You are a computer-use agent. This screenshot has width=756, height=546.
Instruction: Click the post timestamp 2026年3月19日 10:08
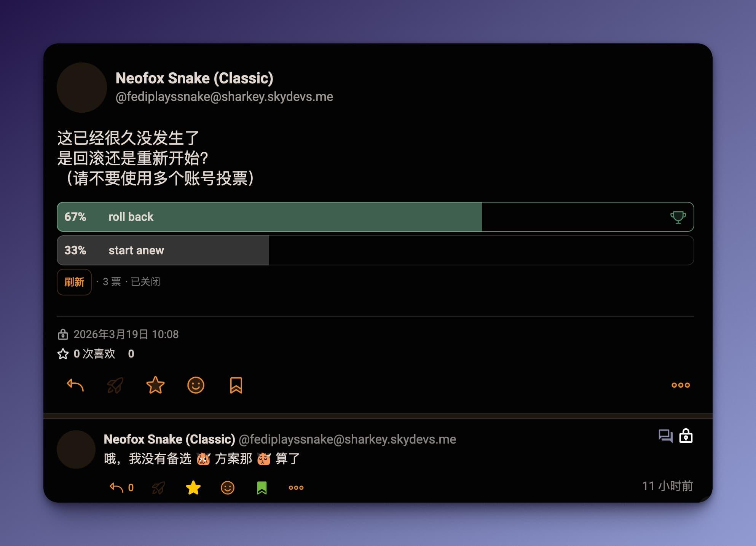[x=126, y=334]
